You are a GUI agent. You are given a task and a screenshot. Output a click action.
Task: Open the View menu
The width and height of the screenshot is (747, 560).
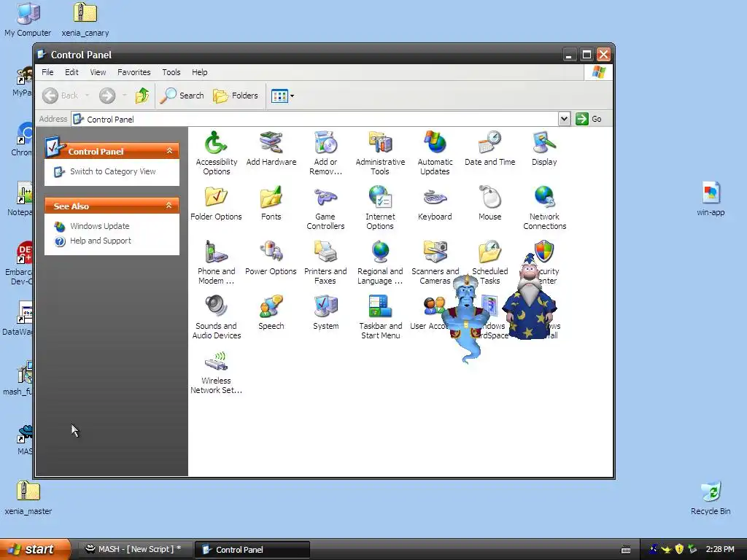click(98, 72)
